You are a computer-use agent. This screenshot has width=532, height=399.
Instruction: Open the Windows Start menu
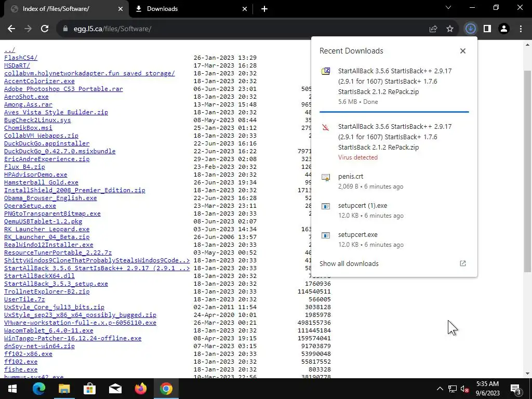coord(12,389)
